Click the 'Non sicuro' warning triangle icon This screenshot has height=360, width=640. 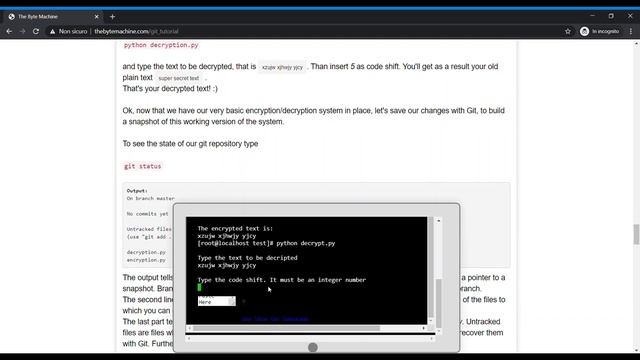point(52,31)
